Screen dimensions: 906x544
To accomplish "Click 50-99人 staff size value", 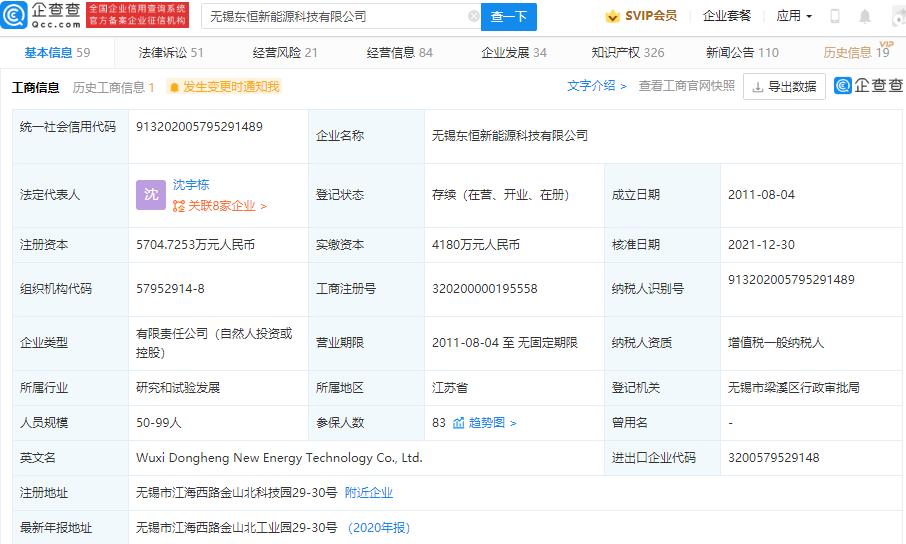I will (159, 423).
